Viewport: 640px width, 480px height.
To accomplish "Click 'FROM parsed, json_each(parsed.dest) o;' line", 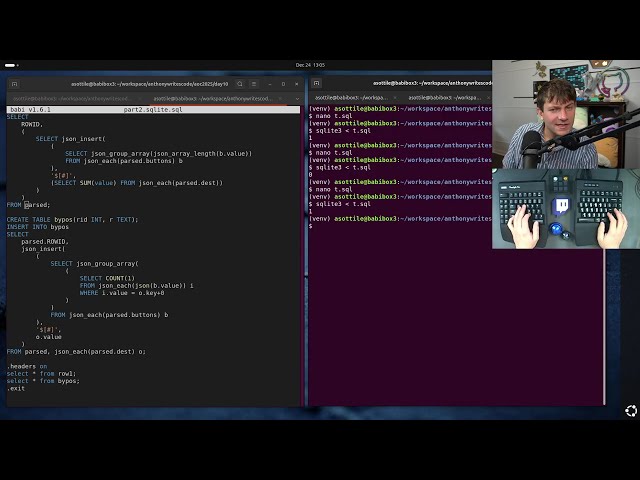I will pyautogui.click(x=76, y=351).
